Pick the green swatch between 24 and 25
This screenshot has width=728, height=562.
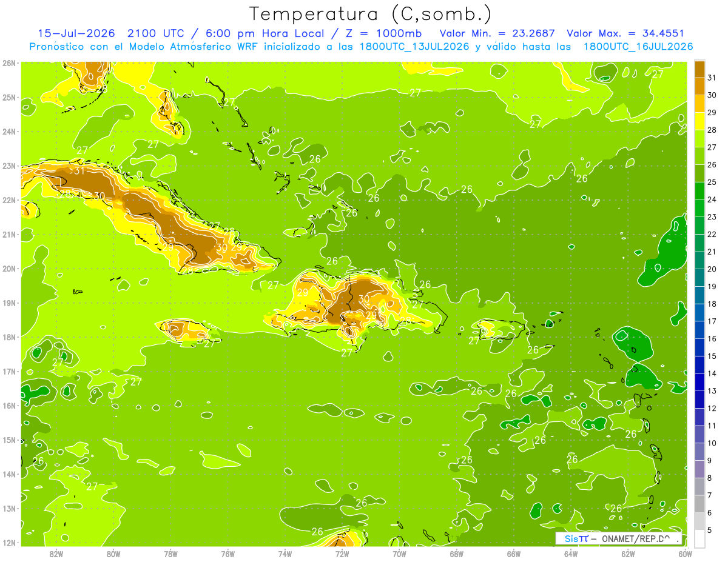(x=699, y=191)
